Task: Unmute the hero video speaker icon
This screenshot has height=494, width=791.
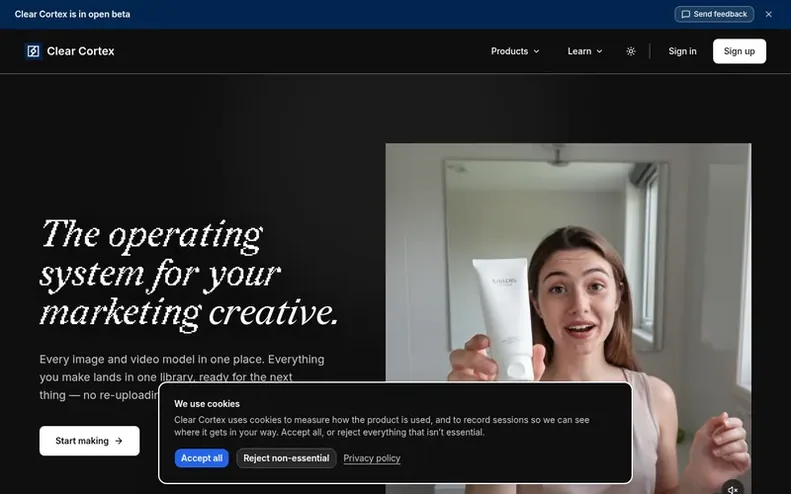Action: point(732,488)
